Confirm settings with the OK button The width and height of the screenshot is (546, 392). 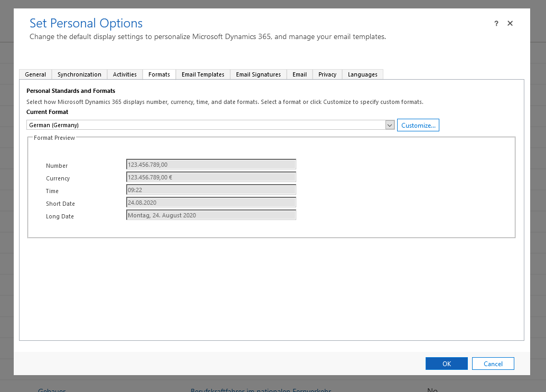point(446,364)
